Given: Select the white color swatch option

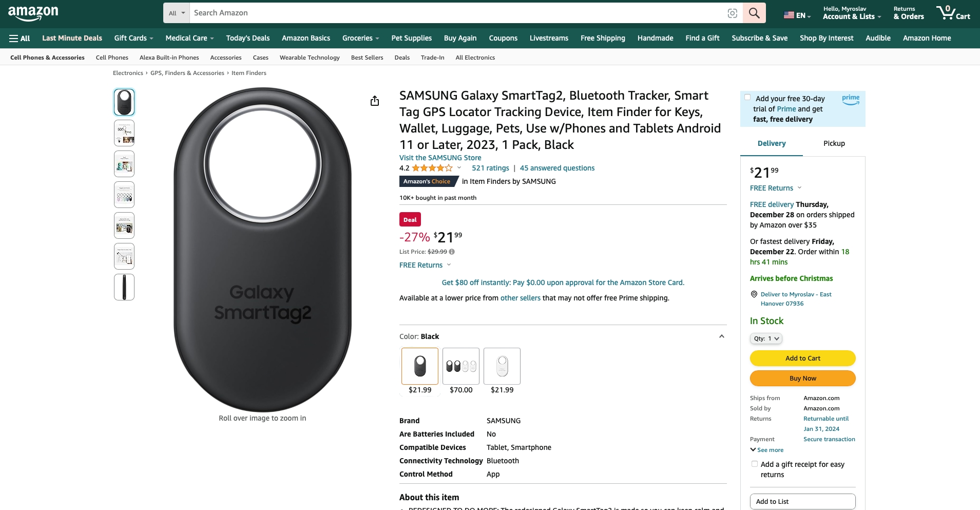Looking at the screenshot, I should pos(502,366).
